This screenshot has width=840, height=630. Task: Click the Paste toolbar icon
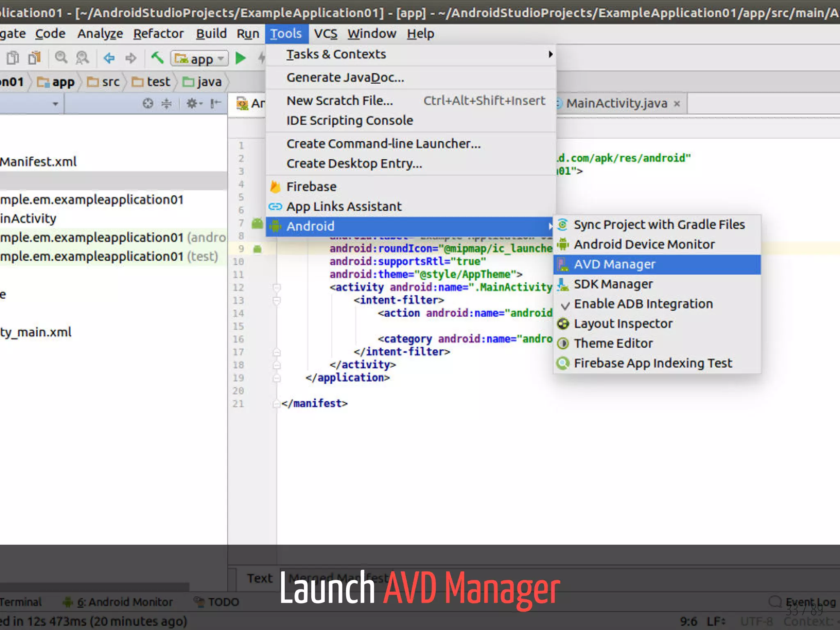(x=34, y=58)
